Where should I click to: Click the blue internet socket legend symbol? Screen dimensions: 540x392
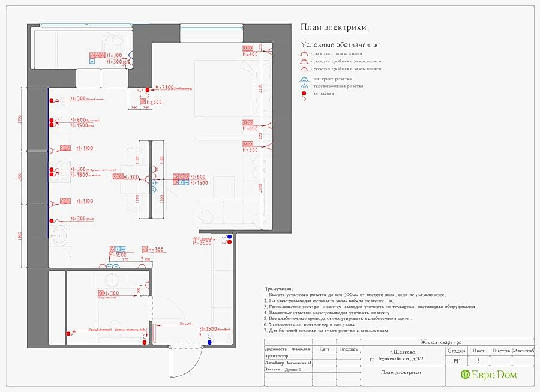coord(304,79)
